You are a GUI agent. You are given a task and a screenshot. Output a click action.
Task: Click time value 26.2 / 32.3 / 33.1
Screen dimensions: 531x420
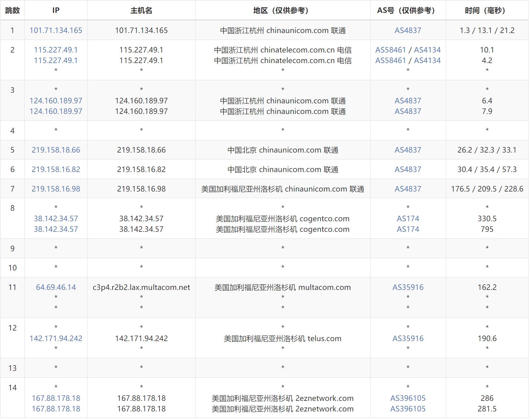tap(487, 150)
